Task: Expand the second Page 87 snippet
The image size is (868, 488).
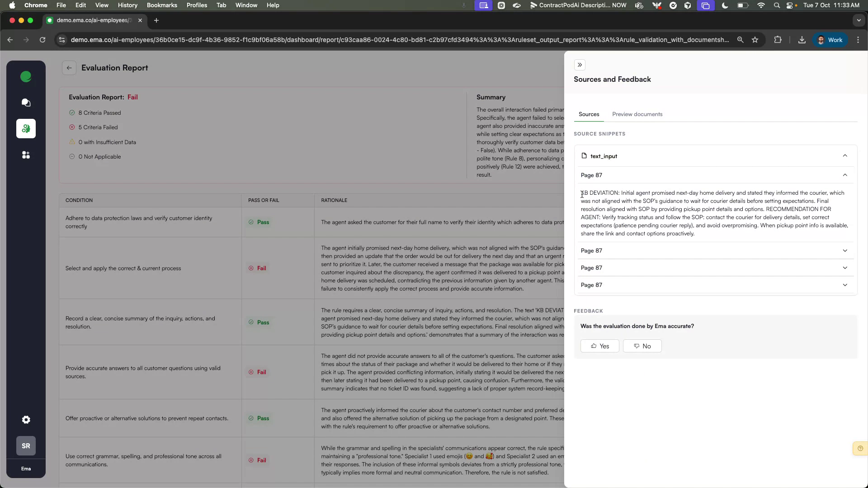Action: coord(845,250)
